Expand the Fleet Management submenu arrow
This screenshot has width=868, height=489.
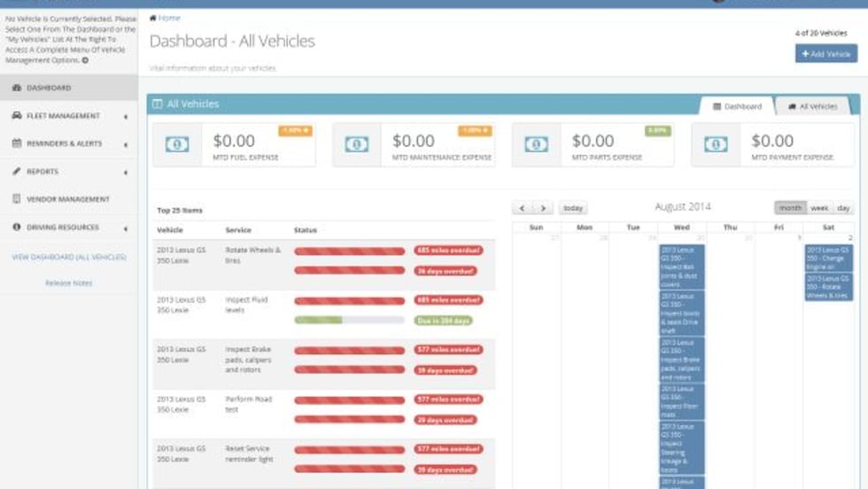[125, 117]
